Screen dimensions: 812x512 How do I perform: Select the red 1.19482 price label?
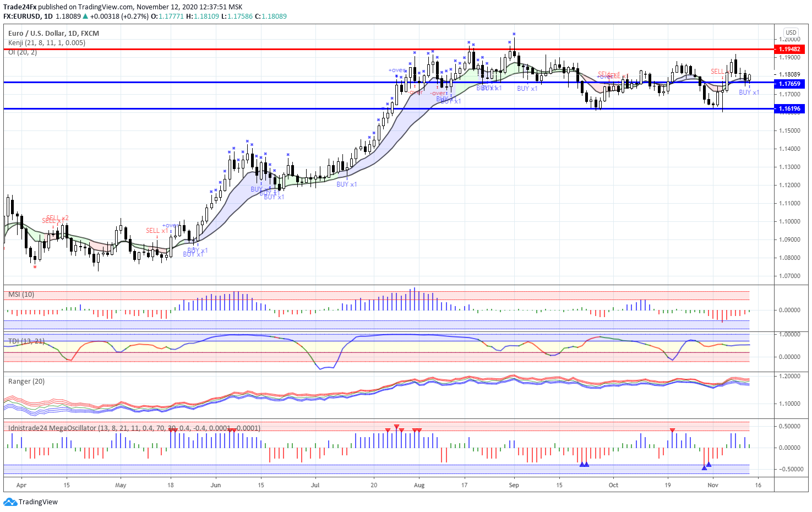click(x=789, y=50)
